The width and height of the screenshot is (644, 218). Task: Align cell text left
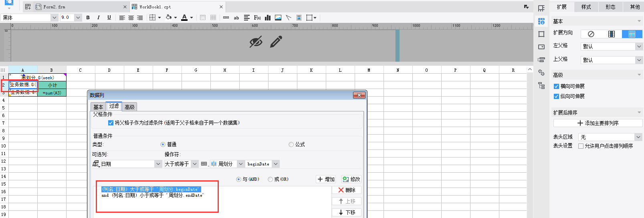[122, 18]
